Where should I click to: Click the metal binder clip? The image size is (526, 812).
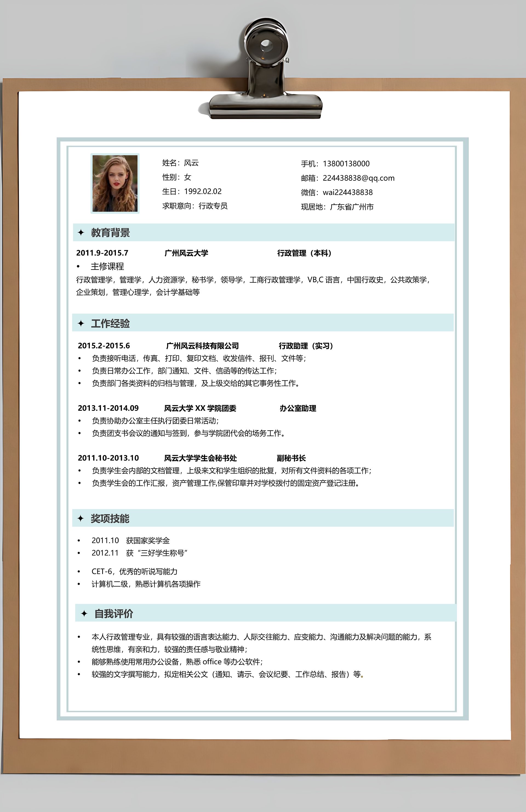pyautogui.click(x=266, y=78)
